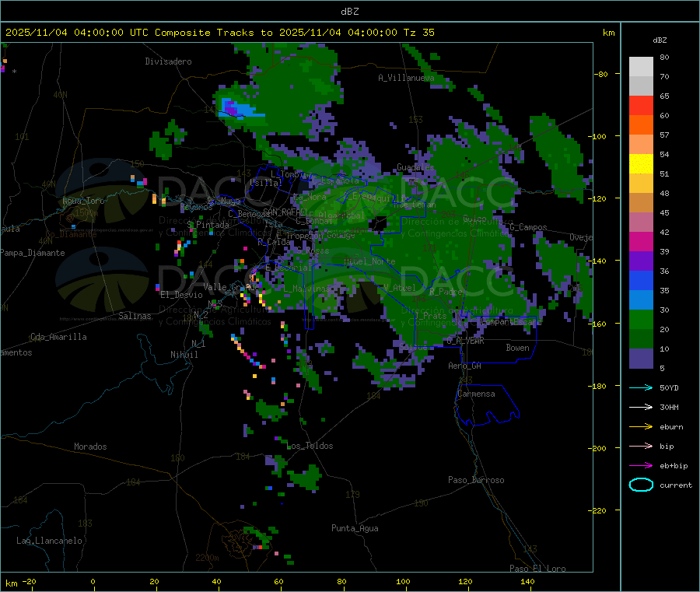The width and height of the screenshot is (700, 592).
Task: Click the 80 dBZ light gray swatch
Action: (x=641, y=67)
